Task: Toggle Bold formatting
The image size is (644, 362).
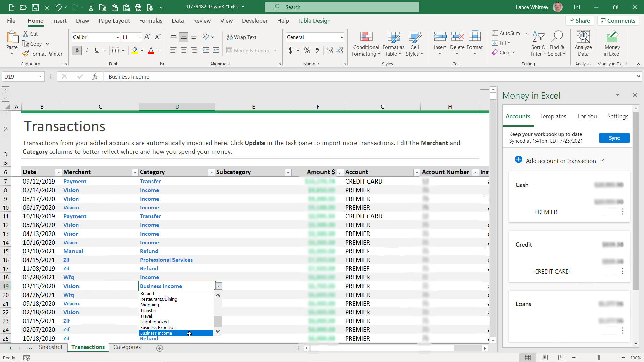Action: click(x=77, y=50)
